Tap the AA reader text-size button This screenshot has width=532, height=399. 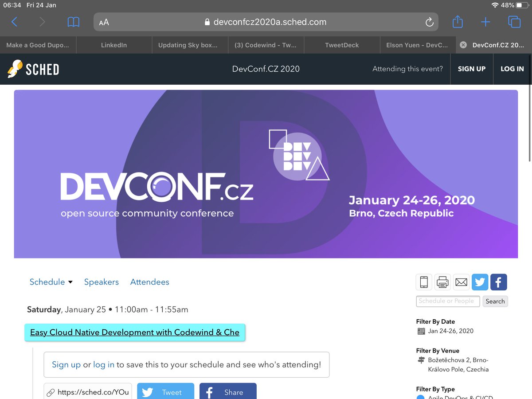(x=104, y=22)
